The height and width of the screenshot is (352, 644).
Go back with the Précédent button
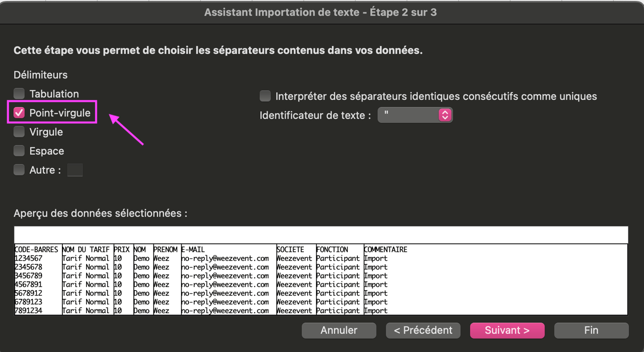click(423, 330)
